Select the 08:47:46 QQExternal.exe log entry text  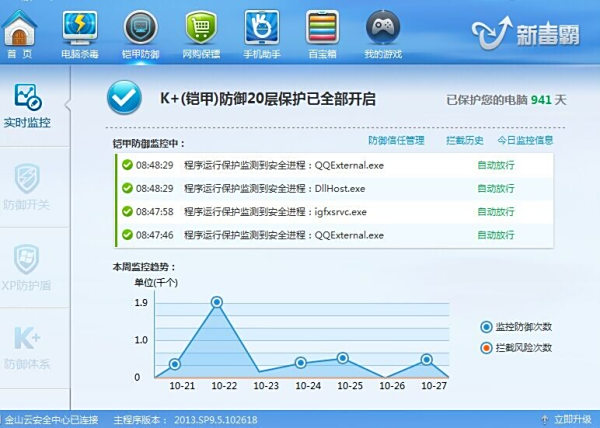point(284,235)
